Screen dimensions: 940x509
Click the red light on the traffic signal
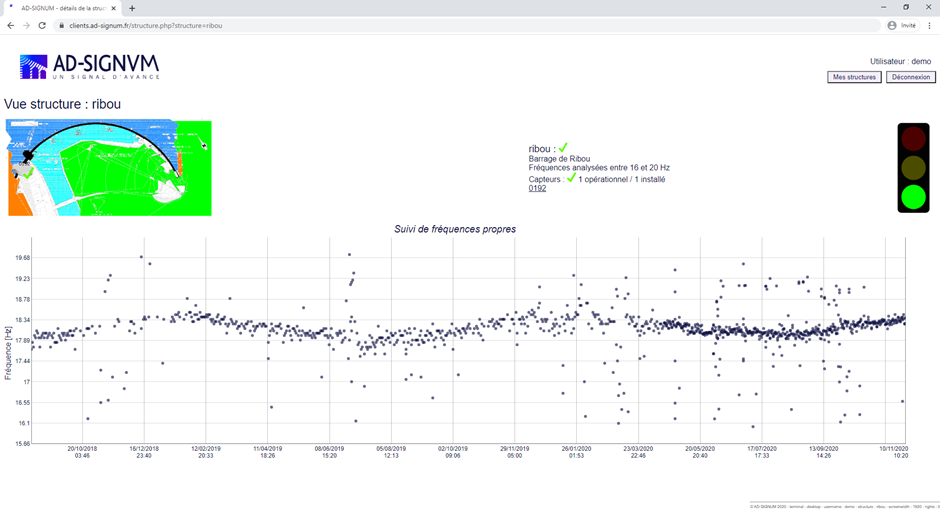pyautogui.click(x=913, y=139)
